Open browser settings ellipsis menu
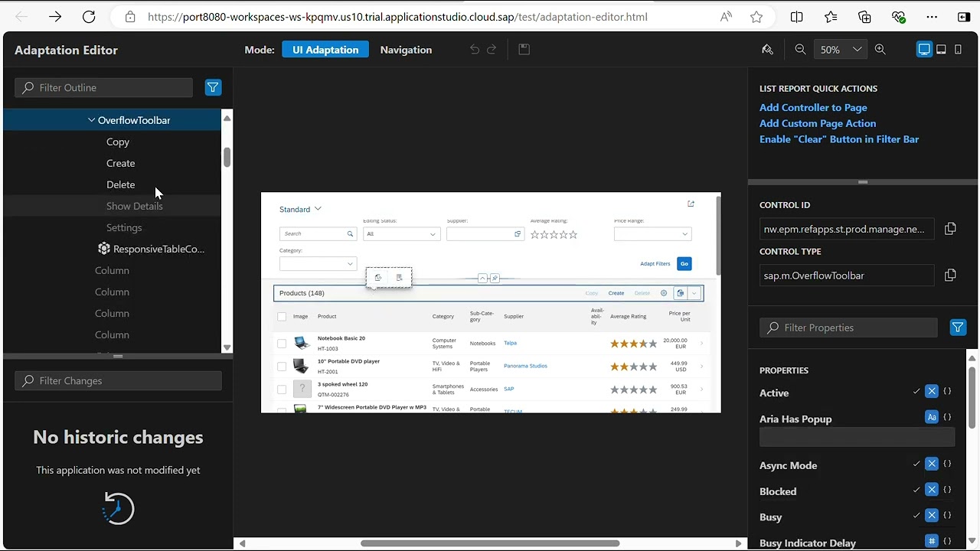Image resolution: width=980 pixels, height=551 pixels. (932, 17)
